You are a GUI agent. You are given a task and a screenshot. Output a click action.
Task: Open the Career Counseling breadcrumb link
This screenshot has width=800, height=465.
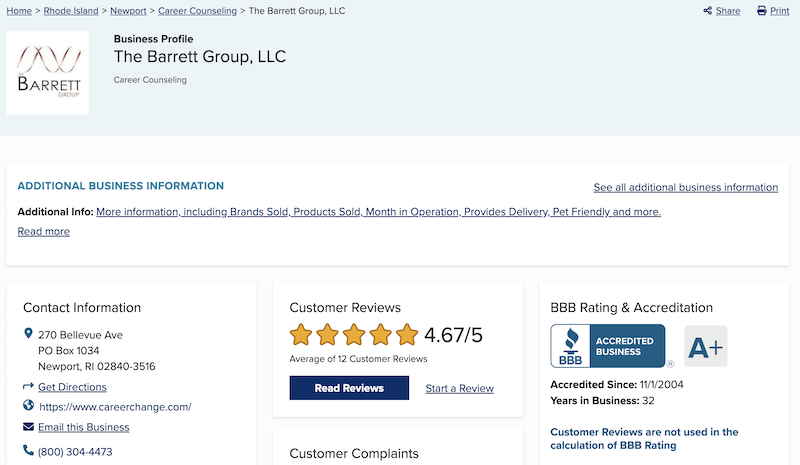click(197, 11)
